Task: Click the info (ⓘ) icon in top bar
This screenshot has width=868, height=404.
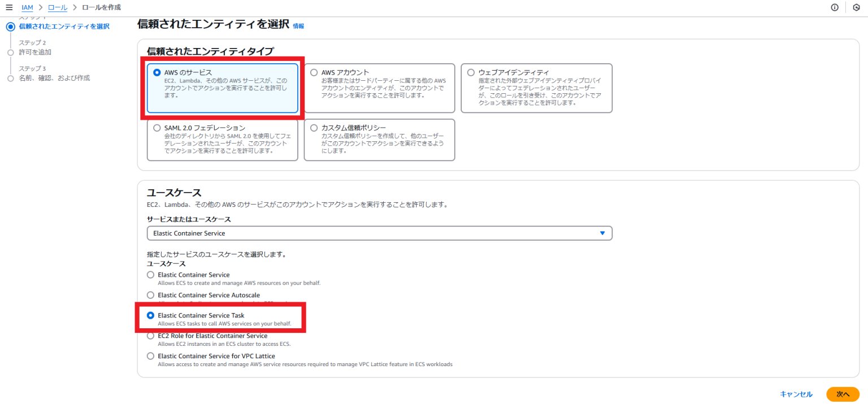Action: pyautogui.click(x=835, y=7)
